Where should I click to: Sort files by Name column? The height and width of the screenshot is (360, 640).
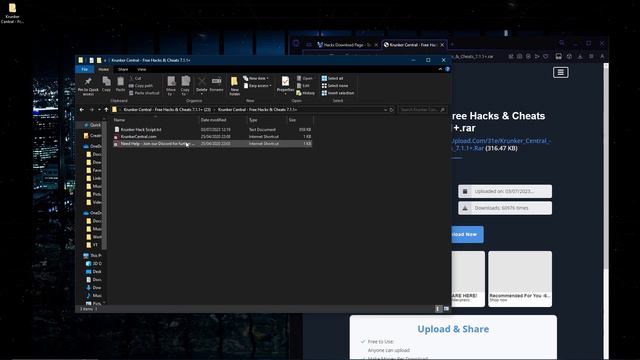[155, 120]
